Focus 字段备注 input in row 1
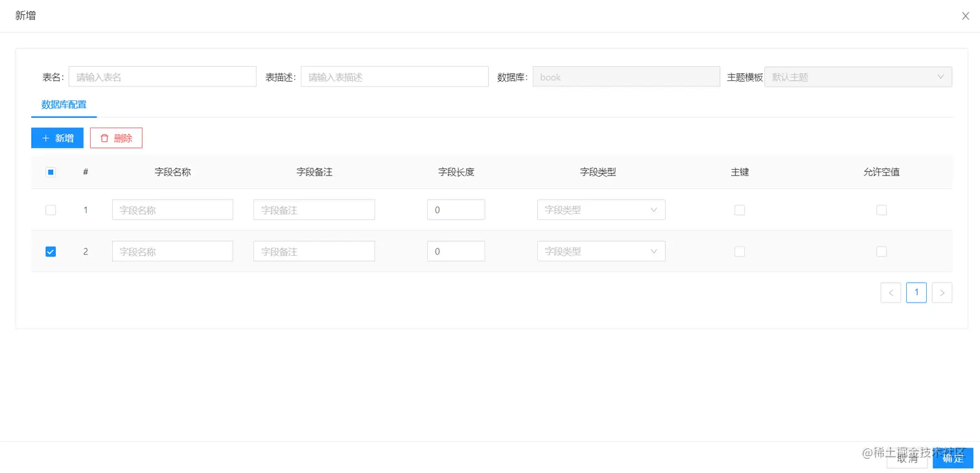This screenshot has height=473, width=980. pyautogui.click(x=314, y=210)
